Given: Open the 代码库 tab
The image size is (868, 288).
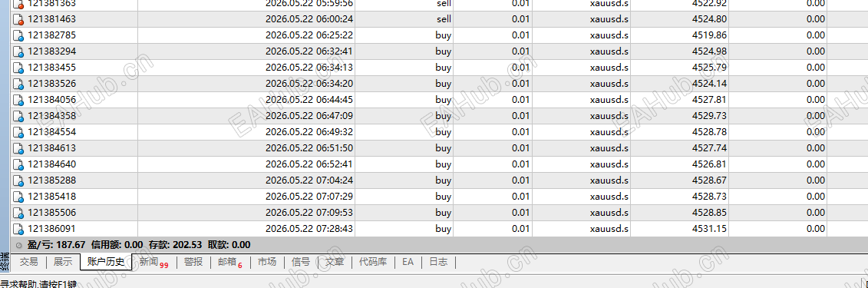Looking at the screenshot, I should [x=372, y=262].
